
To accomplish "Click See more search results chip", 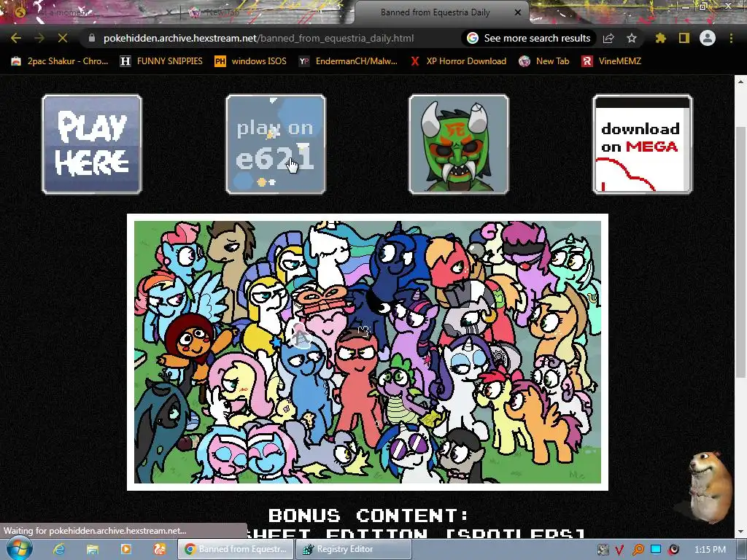I will (529, 38).
